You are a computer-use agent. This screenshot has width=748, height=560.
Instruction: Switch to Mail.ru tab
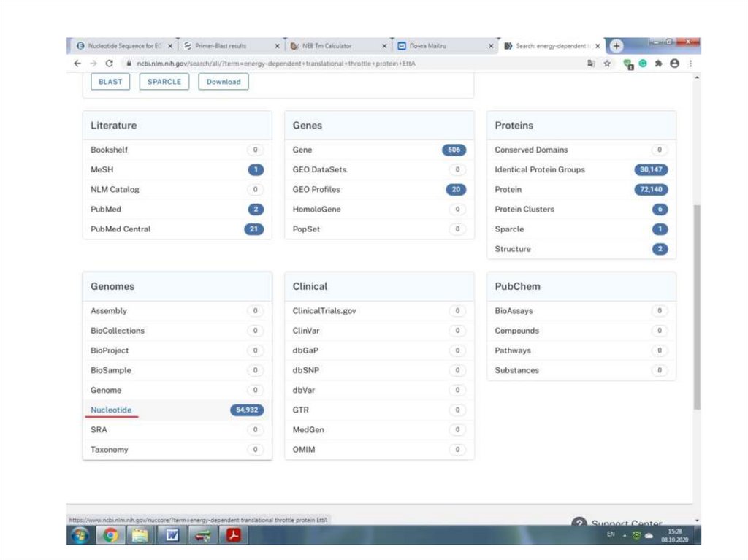(x=445, y=46)
